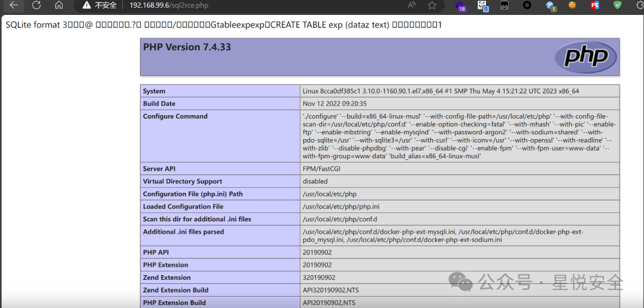The width and height of the screenshot is (644, 308).
Task: Select the disabled value cell
Action: 315,181
